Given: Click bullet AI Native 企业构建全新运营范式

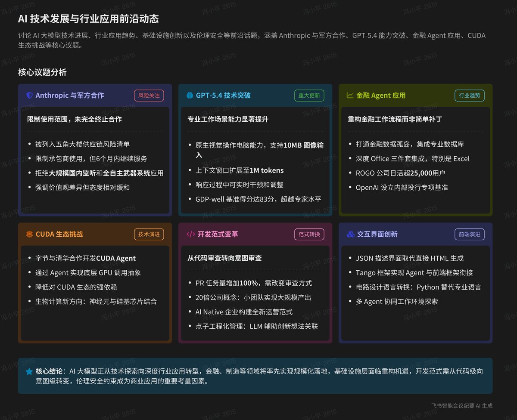Looking at the screenshot, I should point(244,312).
